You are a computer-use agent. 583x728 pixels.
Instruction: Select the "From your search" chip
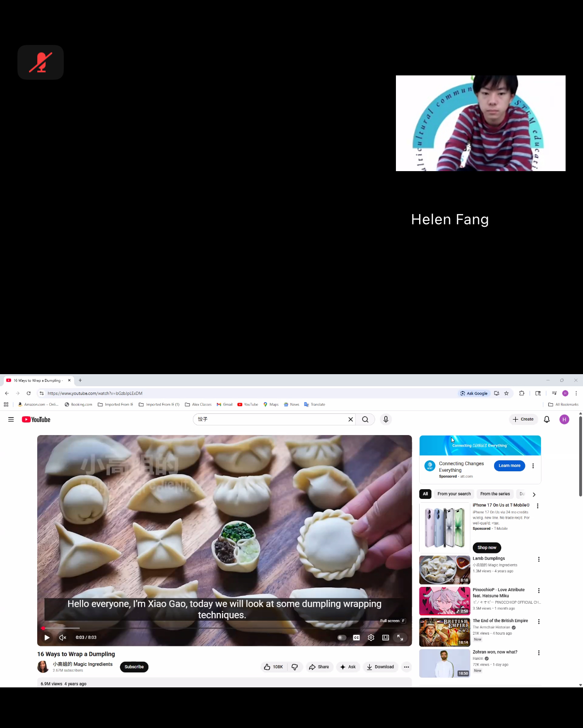tap(454, 494)
